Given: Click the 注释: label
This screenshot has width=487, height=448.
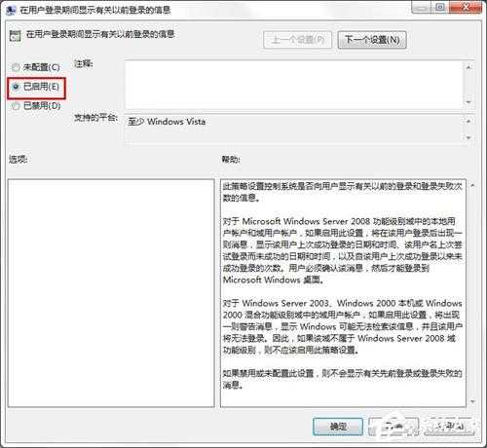Looking at the screenshot, I should click(x=84, y=63).
